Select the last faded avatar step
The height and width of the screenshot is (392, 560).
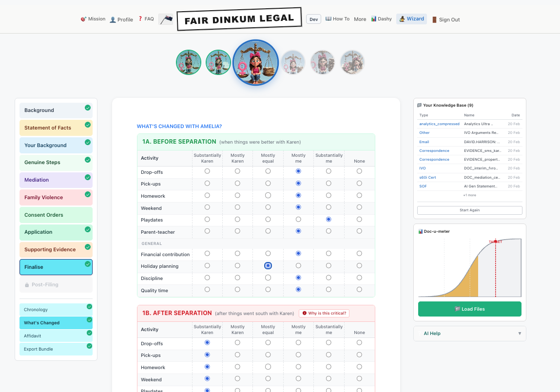coord(352,62)
